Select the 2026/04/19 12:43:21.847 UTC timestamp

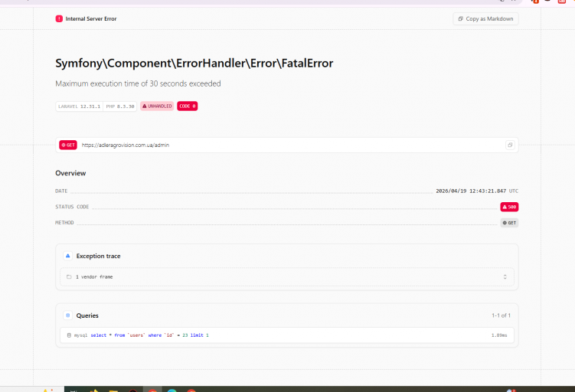click(x=477, y=191)
